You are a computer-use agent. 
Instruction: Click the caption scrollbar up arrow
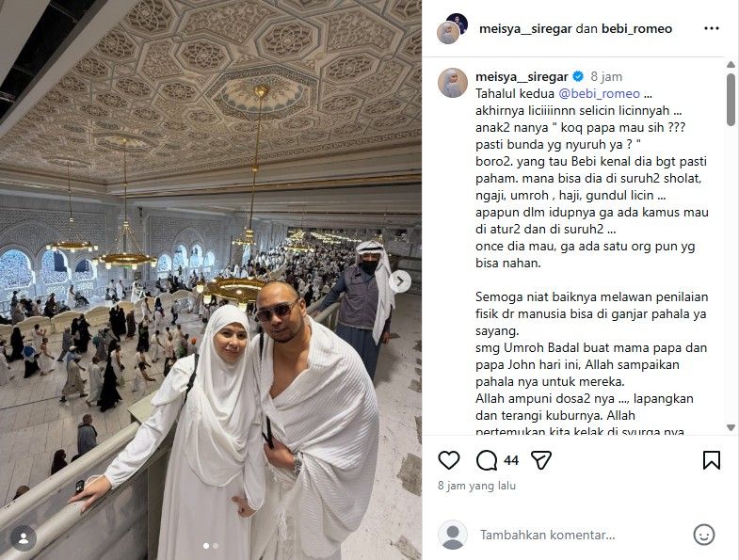click(731, 65)
